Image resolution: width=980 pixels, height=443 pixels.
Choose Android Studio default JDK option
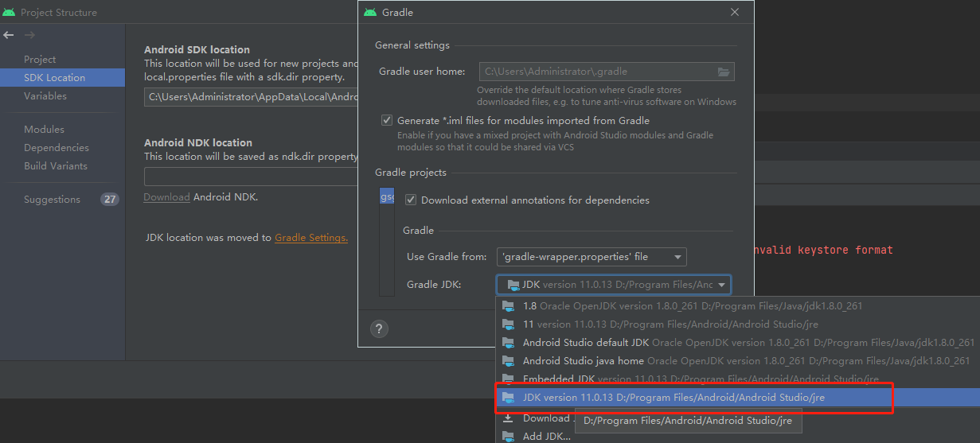pos(737,343)
